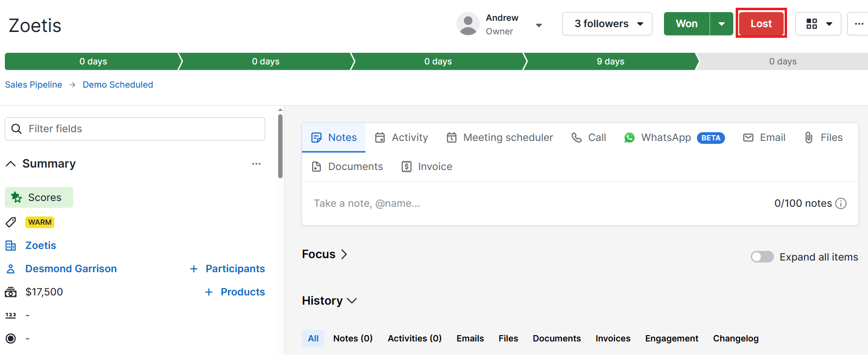This screenshot has width=868, height=355.
Task: Collapse the Summary section chevron
Action: tap(11, 164)
